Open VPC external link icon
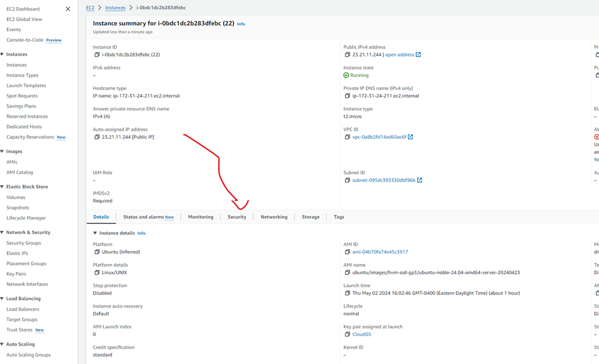Viewport: 599px width, 364px height. click(410, 137)
